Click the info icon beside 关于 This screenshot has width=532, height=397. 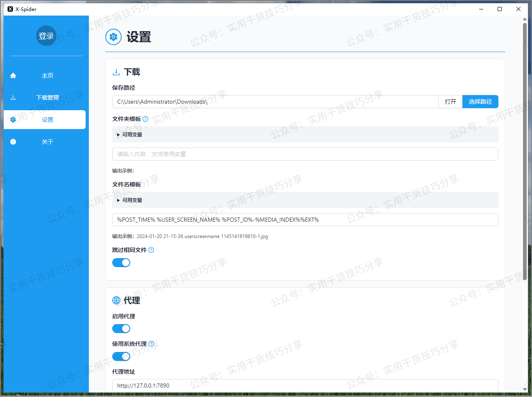pos(13,141)
